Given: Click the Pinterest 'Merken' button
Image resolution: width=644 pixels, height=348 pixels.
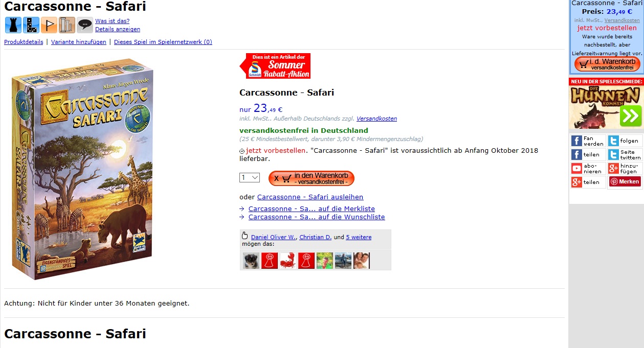Looking at the screenshot, I should point(625,181).
